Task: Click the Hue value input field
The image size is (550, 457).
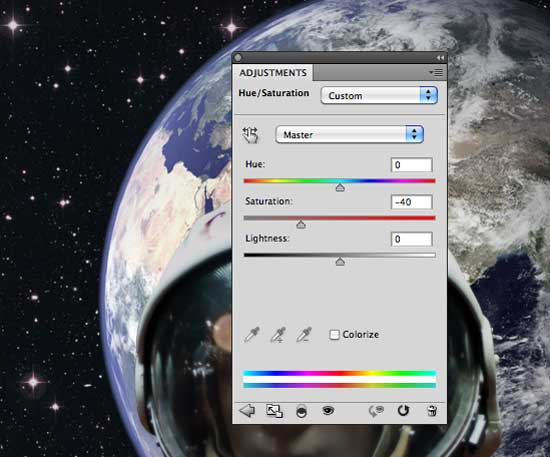Action: 411,165
